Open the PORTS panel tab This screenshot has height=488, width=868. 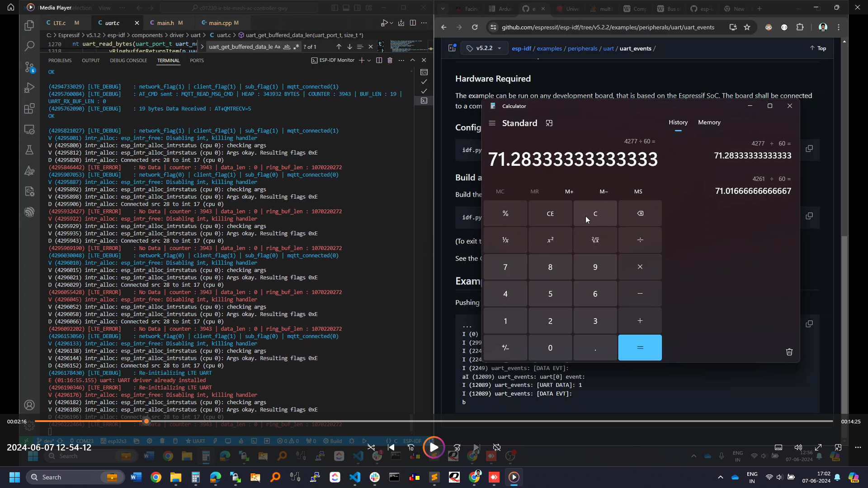coord(197,60)
